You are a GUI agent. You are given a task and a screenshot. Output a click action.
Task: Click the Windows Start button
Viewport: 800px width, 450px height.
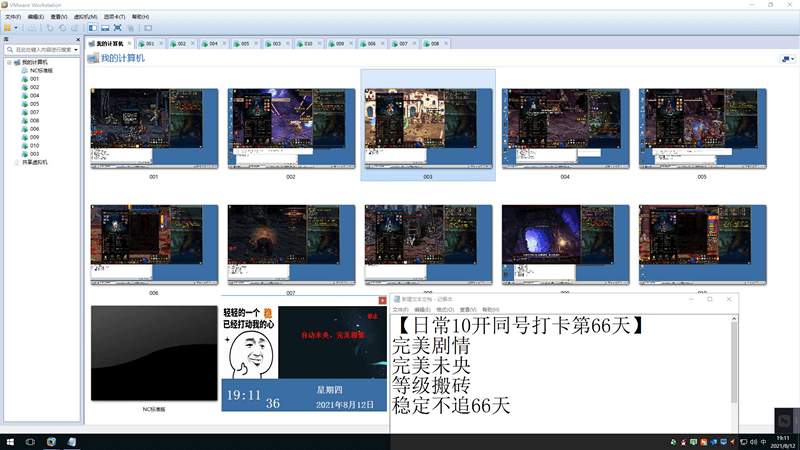click(10, 442)
